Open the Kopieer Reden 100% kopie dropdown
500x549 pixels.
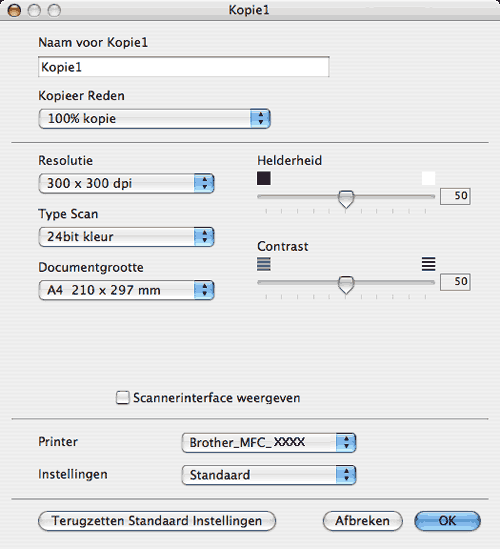[x=154, y=119]
